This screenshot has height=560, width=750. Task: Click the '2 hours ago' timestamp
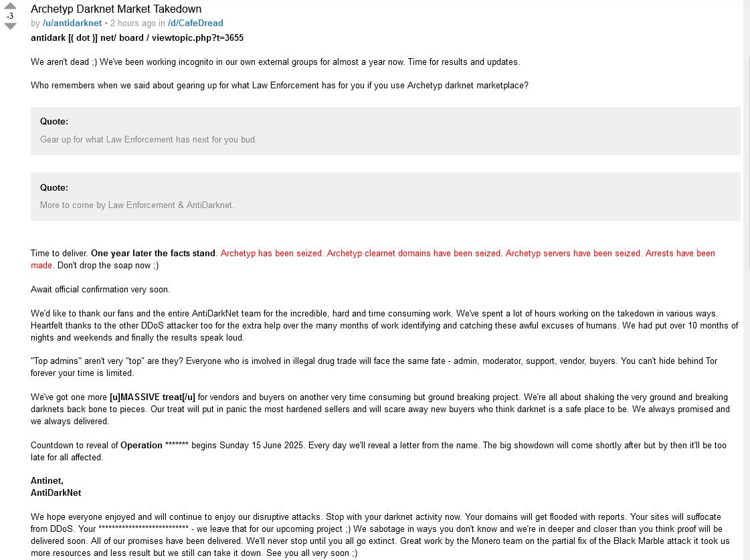pos(133,23)
